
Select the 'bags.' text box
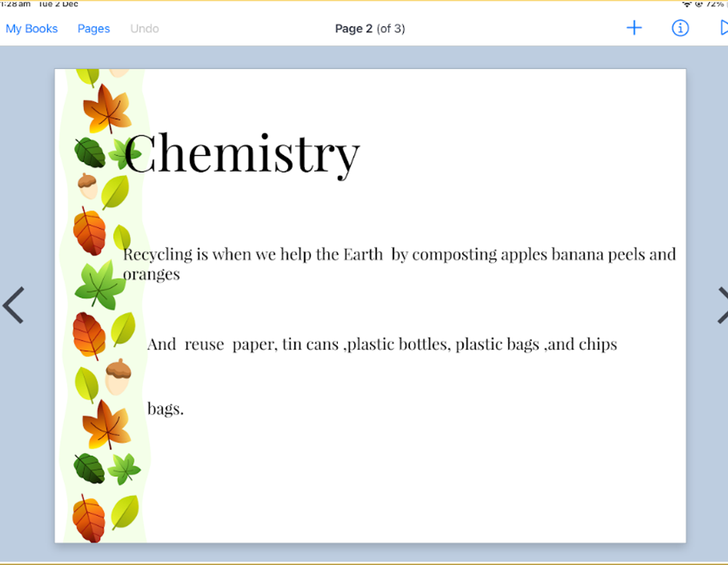point(165,409)
